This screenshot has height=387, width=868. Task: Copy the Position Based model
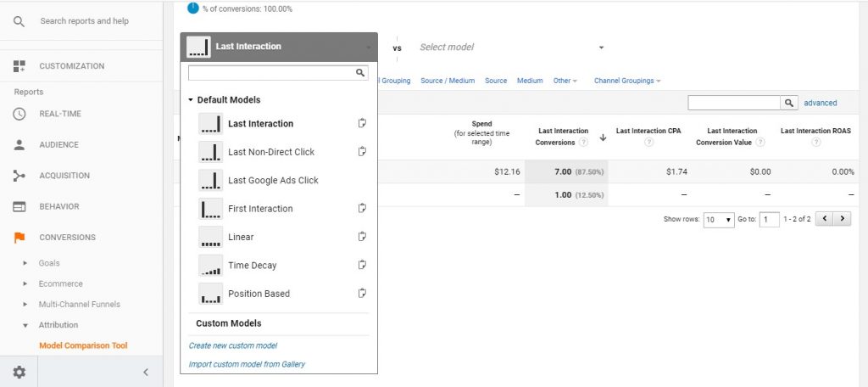click(x=362, y=293)
